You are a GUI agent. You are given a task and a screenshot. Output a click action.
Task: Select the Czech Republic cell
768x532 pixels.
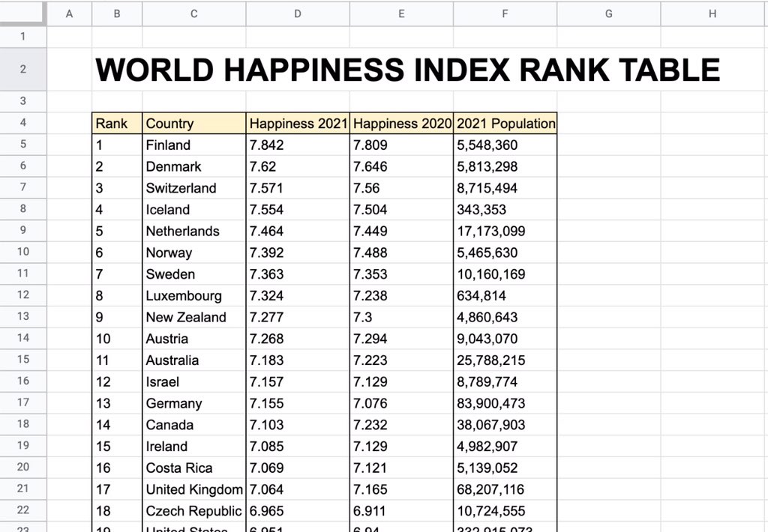pyautogui.click(x=194, y=511)
